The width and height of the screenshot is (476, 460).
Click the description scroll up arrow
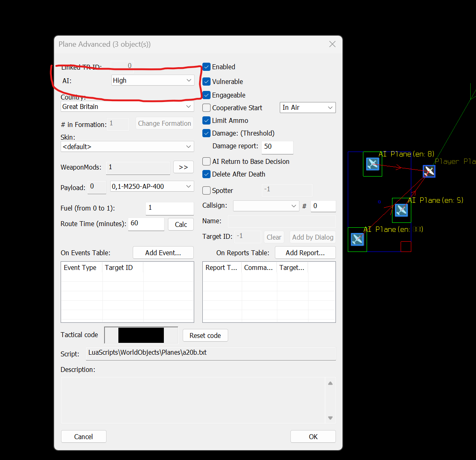pos(330,383)
